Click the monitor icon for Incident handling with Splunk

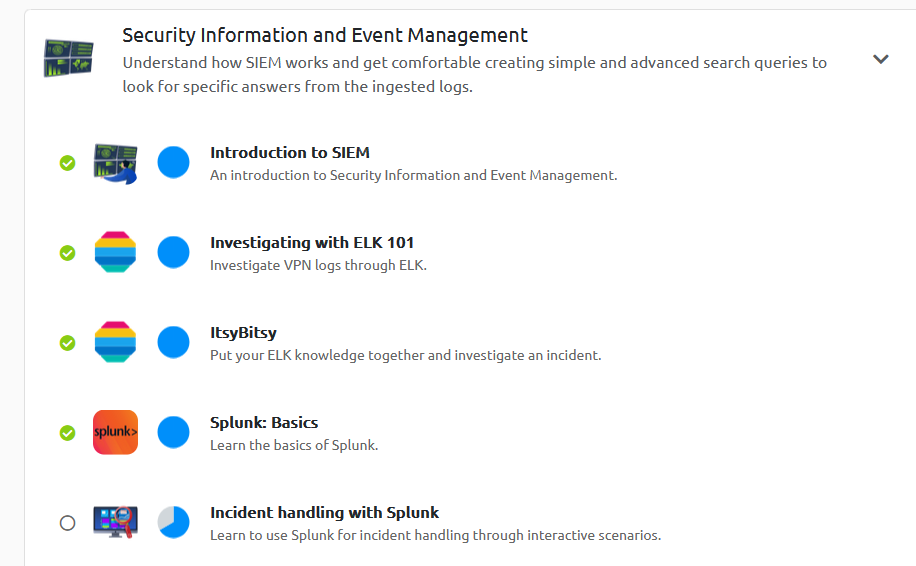(x=116, y=522)
